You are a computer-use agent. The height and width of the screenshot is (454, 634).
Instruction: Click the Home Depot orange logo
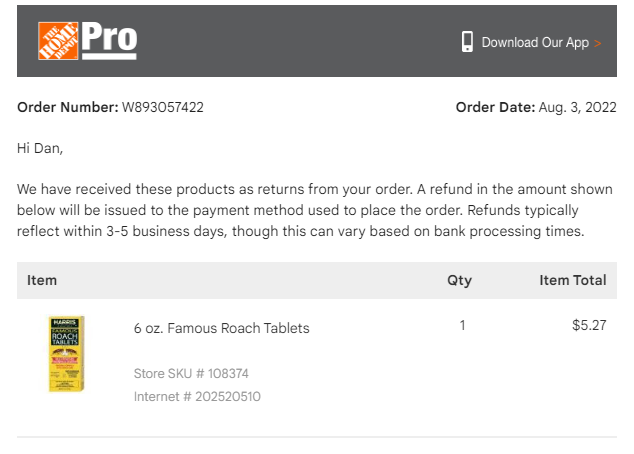(x=58, y=41)
